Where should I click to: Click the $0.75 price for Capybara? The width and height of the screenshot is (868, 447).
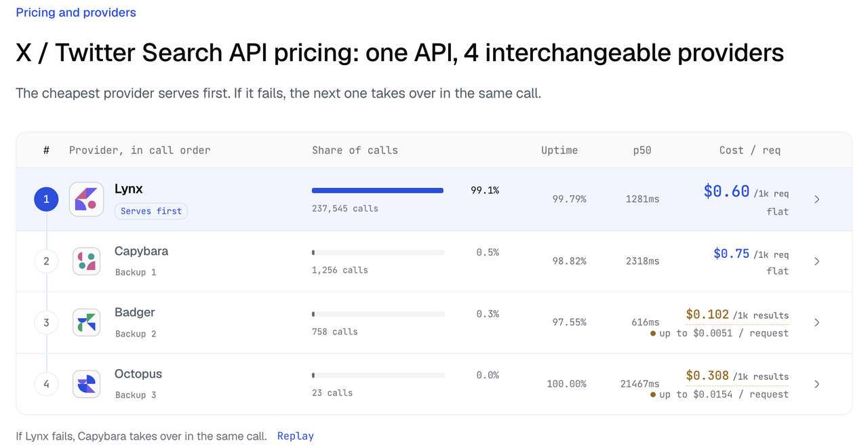pyautogui.click(x=732, y=254)
